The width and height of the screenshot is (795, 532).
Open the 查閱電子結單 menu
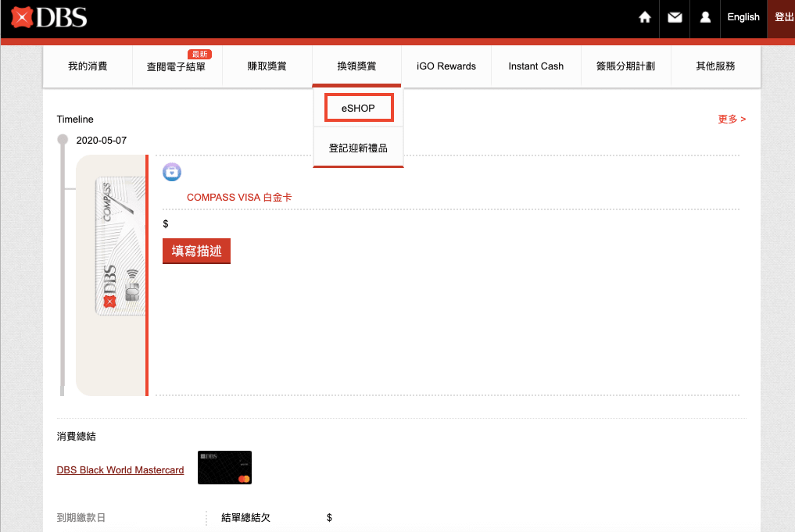[x=177, y=66]
